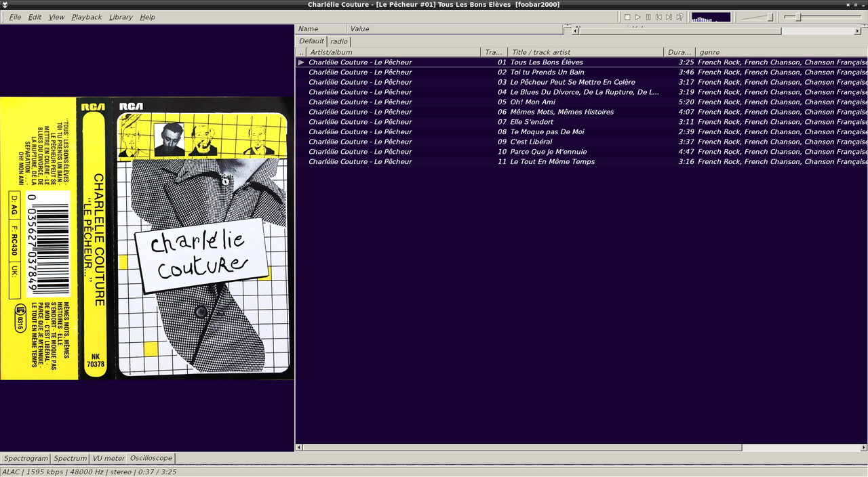
Task: Click status bar ALAC playback info
Action: 90,472
